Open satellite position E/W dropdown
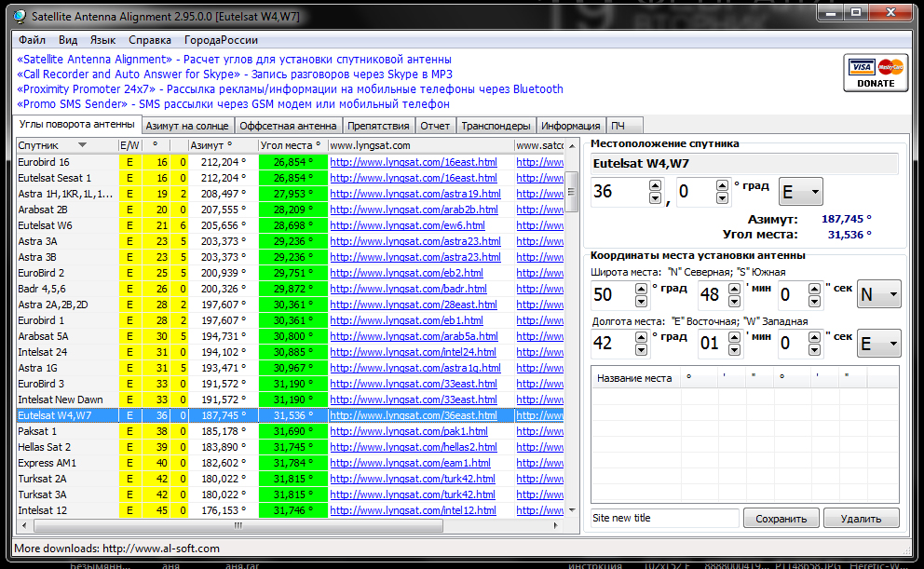This screenshot has height=569, width=924. click(800, 192)
